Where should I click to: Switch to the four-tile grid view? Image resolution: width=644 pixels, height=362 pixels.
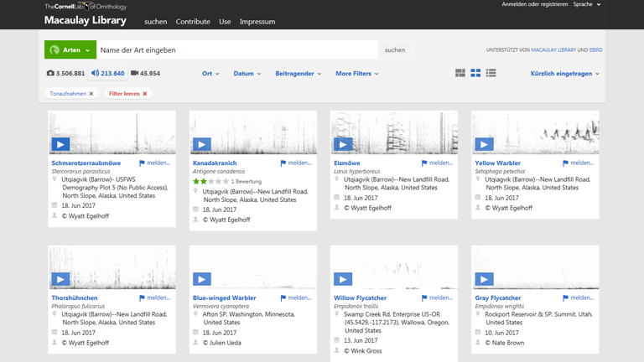coord(475,73)
